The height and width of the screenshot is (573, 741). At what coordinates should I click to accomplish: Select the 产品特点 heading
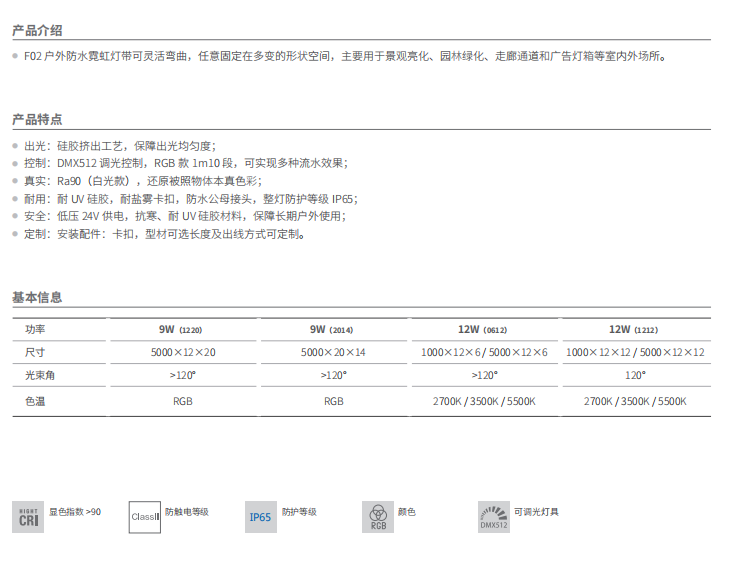click(37, 120)
